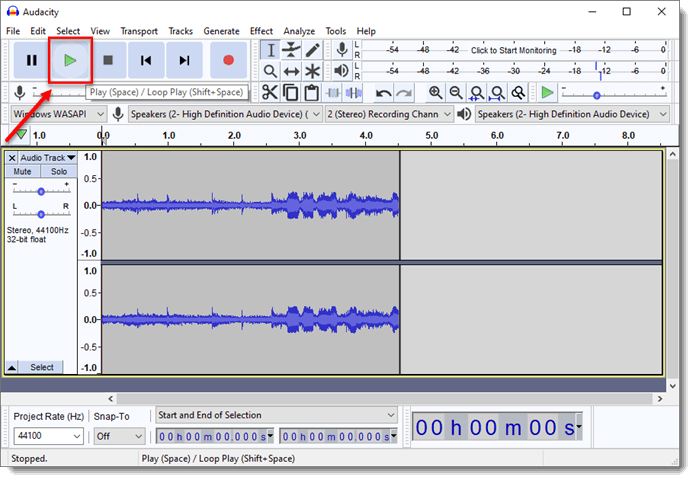Close the Audio Track with X
This screenshot has width=695, height=482.
[12, 158]
